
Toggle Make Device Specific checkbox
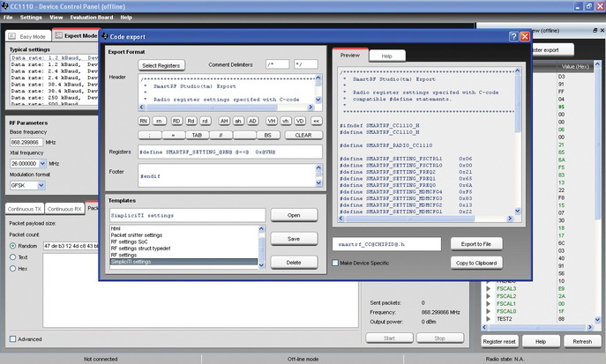click(x=335, y=263)
